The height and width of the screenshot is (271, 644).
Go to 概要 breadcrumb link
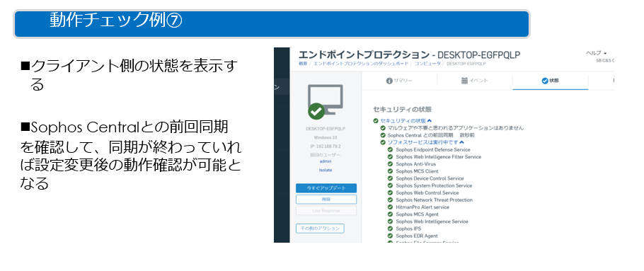pos(303,64)
